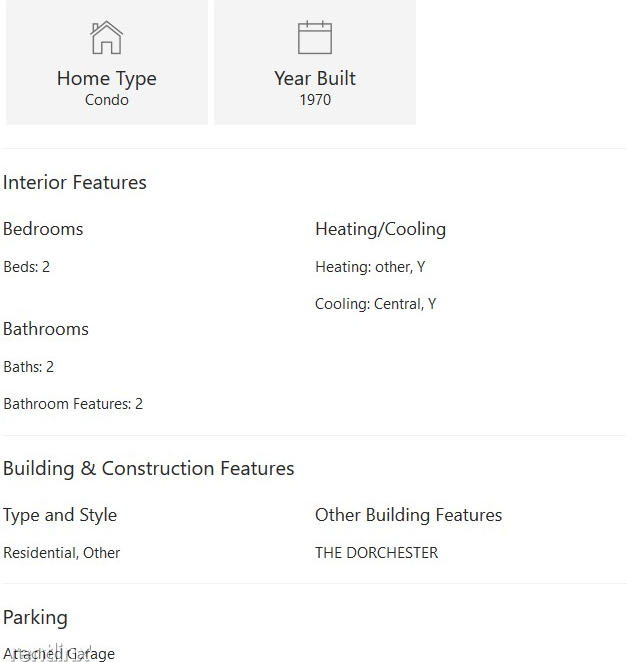Click the Heating/Cooling subheading
627x662 pixels.
coord(380,229)
